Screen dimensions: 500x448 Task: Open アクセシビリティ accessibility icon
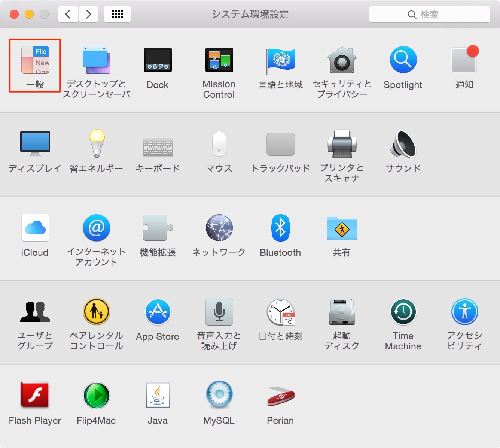(465, 312)
